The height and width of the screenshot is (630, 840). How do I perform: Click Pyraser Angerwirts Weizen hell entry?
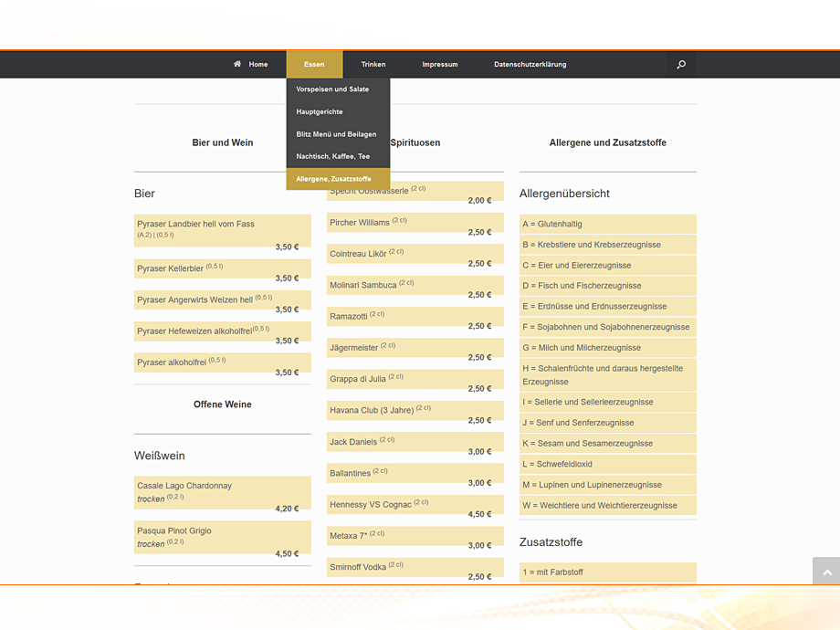coord(222,300)
